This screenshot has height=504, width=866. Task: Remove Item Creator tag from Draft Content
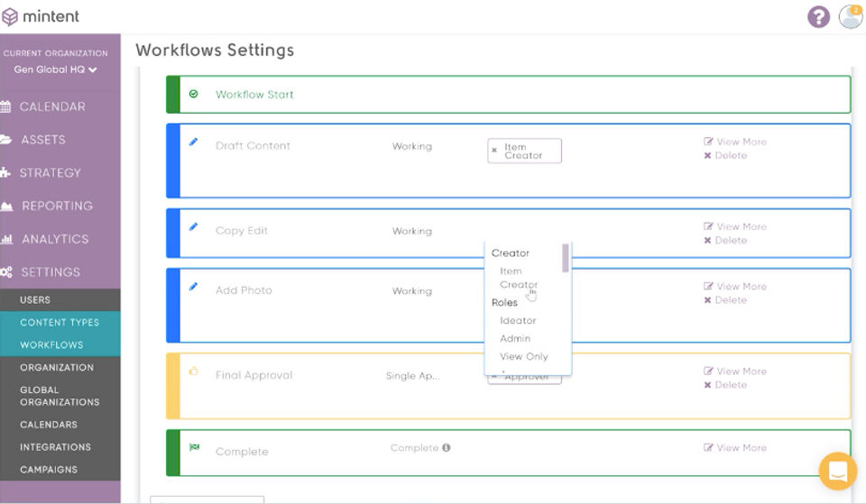(494, 151)
